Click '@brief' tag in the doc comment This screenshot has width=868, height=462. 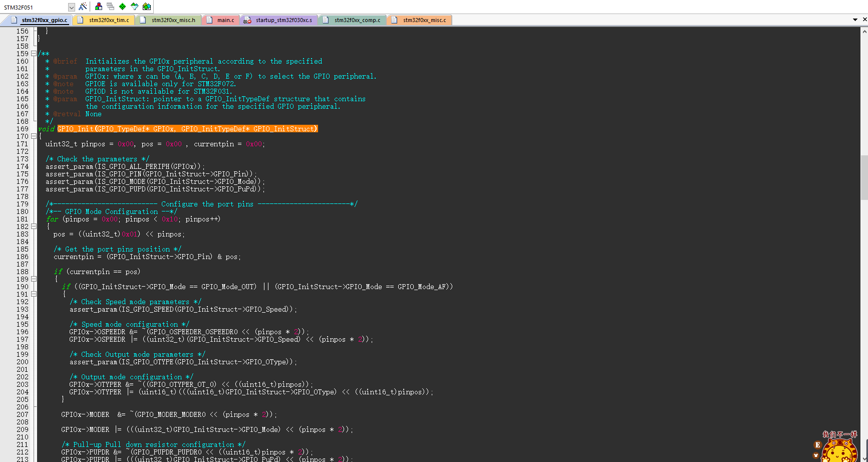pos(65,61)
